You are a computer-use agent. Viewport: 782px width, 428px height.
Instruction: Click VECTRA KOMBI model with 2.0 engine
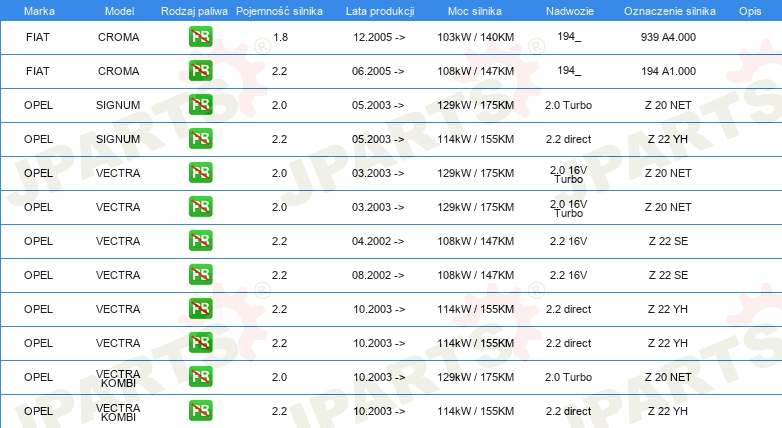click(118, 378)
